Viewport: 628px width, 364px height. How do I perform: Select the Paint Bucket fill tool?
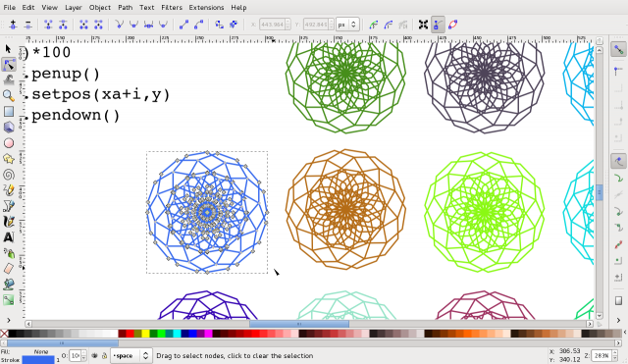9,285
